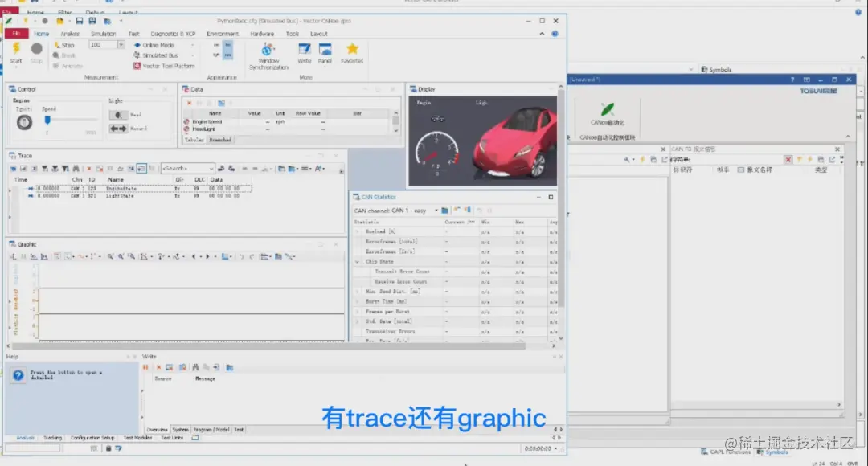Expand the Busload row in CAN Statistics
The image size is (868, 466).
(x=358, y=232)
